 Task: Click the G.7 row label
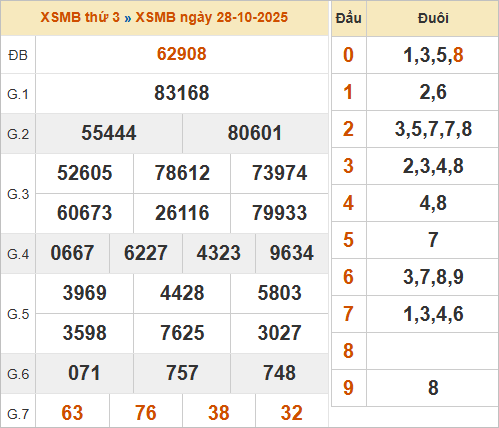click(18, 414)
